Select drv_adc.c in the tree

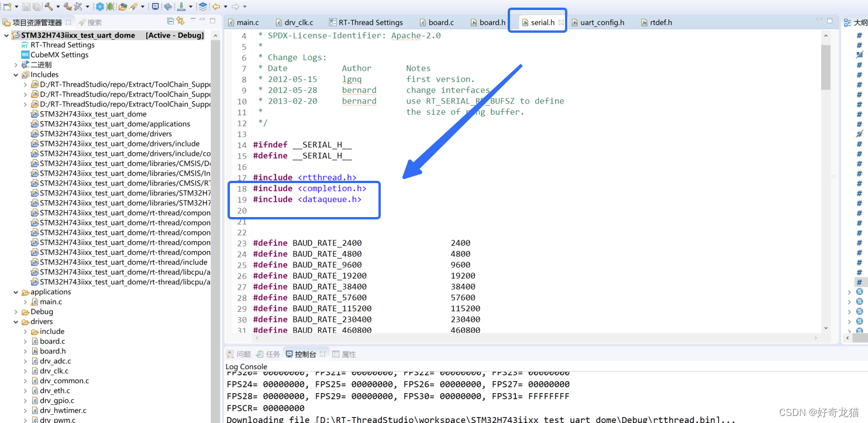51,361
